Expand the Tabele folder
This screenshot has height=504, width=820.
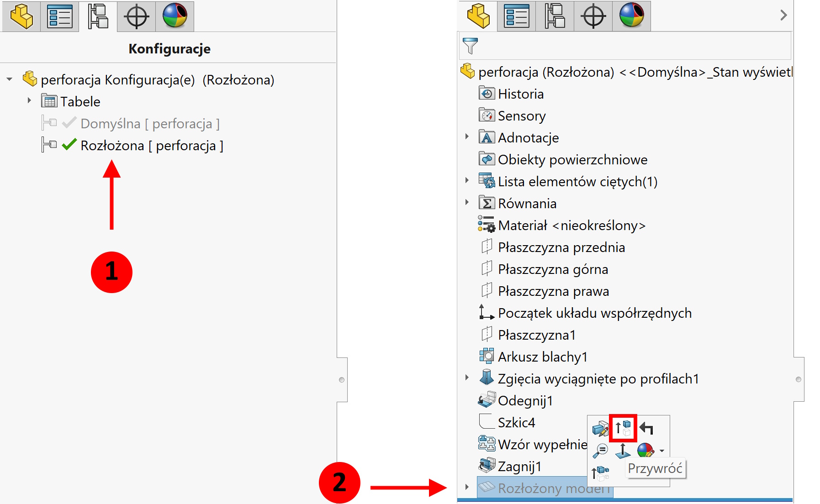click(29, 100)
